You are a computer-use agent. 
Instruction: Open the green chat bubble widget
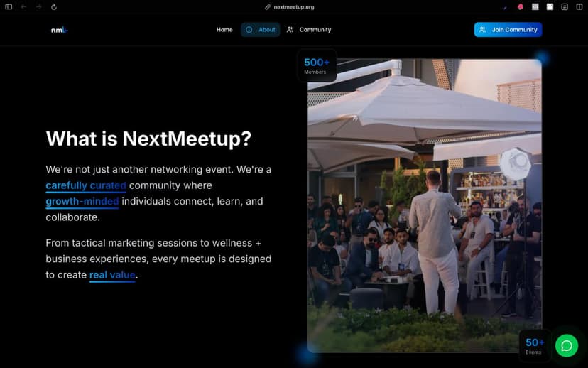pyautogui.click(x=566, y=345)
